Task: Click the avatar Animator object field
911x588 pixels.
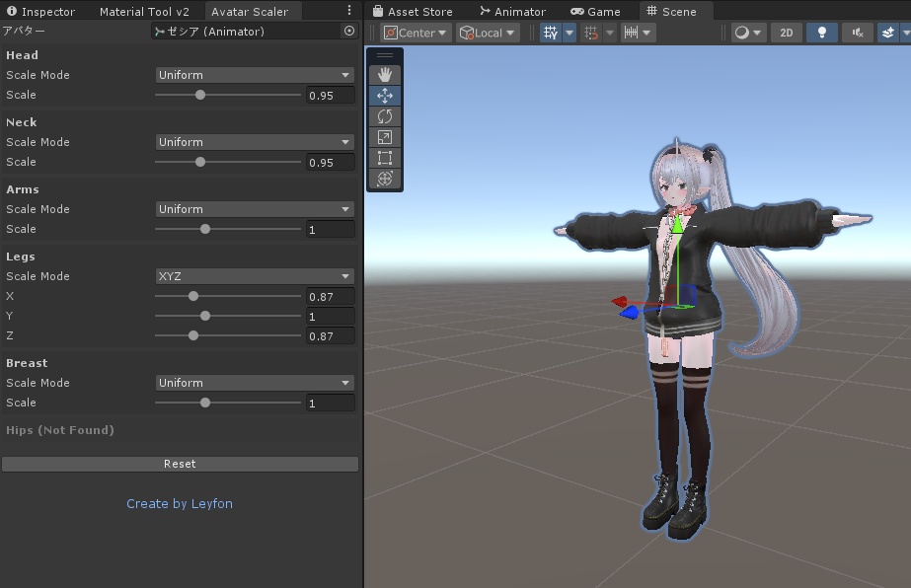Action: point(247,32)
